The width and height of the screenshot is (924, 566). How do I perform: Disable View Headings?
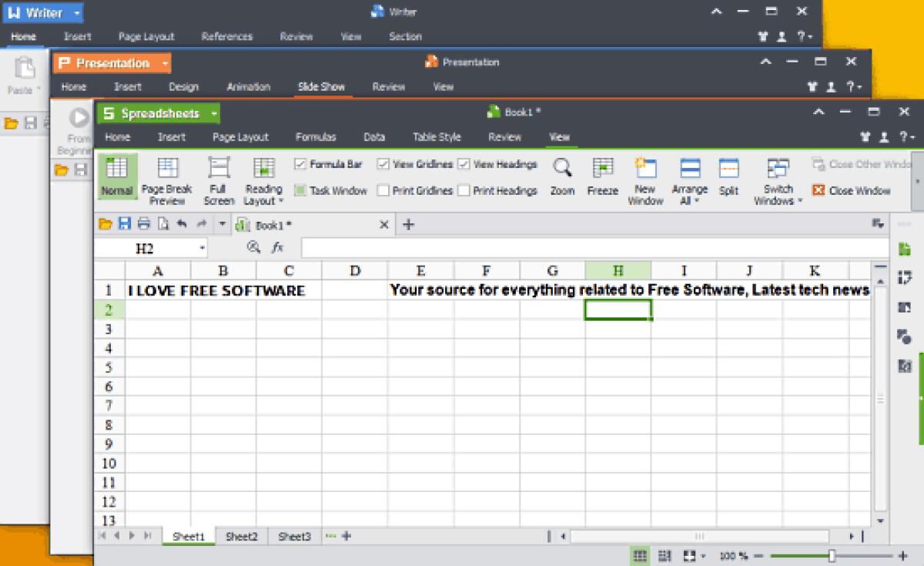click(x=464, y=164)
